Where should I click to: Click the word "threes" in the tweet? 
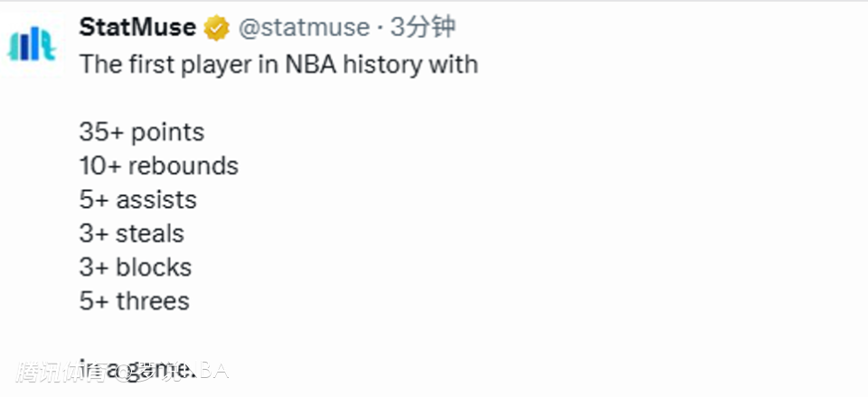tap(153, 301)
